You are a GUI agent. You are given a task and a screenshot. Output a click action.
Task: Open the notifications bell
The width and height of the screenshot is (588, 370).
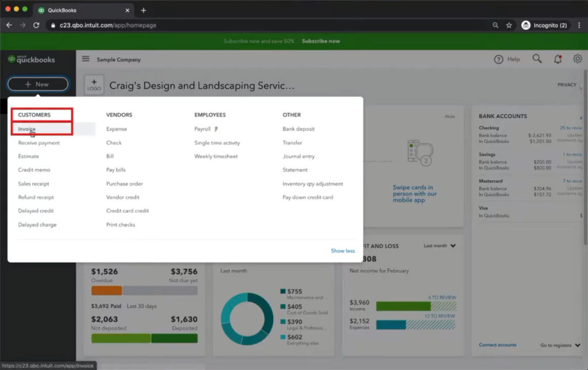tap(556, 59)
